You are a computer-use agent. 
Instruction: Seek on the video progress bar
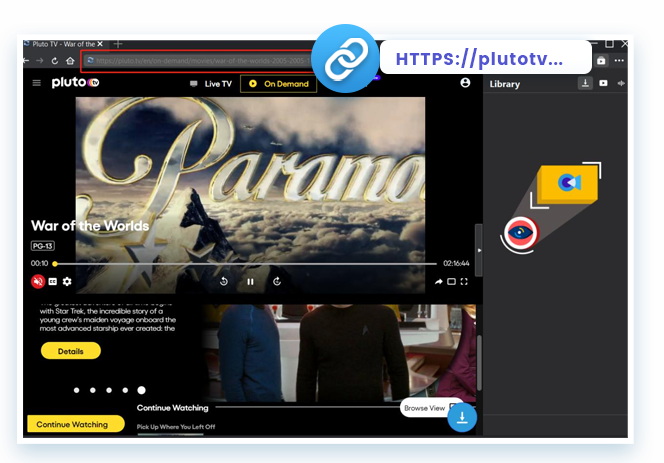[x=246, y=263]
